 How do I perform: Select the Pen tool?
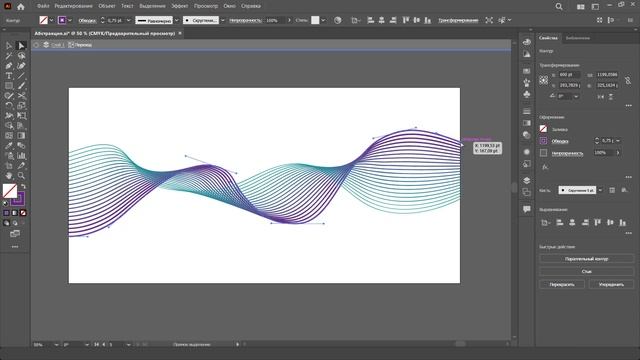pos(9,66)
